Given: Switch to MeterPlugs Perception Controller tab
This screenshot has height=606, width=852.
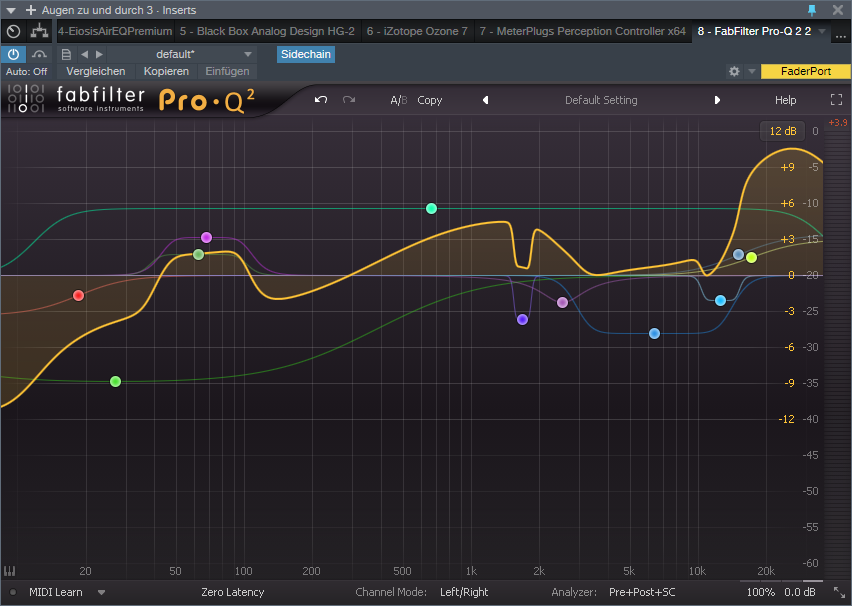Looking at the screenshot, I should point(582,32).
